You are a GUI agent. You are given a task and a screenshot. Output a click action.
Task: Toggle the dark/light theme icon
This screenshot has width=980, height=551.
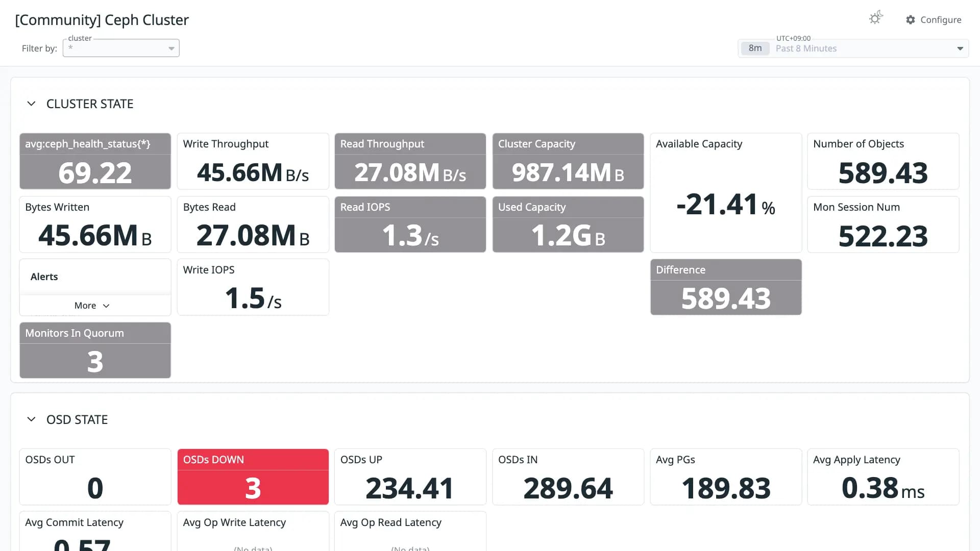pos(876,18)
